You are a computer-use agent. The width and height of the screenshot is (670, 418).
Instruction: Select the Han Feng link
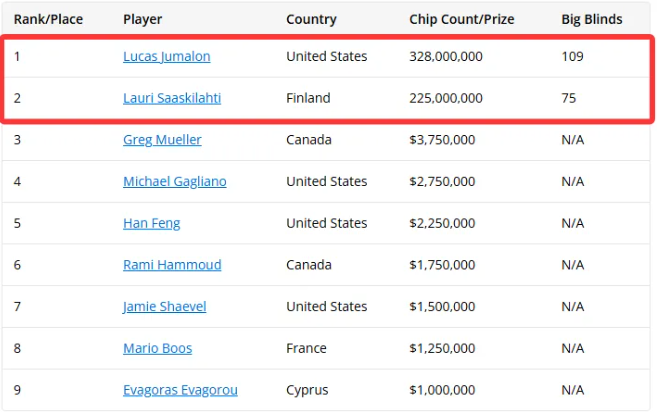pos(151,224)
